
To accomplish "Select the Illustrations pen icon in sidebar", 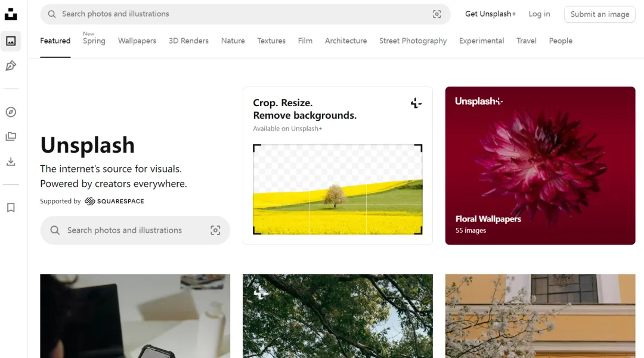I will 11,66.
